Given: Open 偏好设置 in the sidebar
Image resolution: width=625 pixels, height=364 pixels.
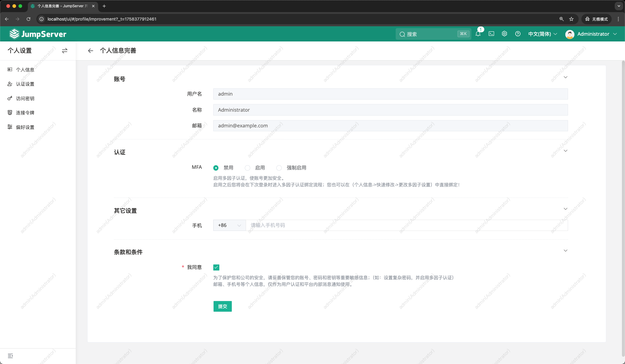Looking at the screenshot, I should pos(25,127).
